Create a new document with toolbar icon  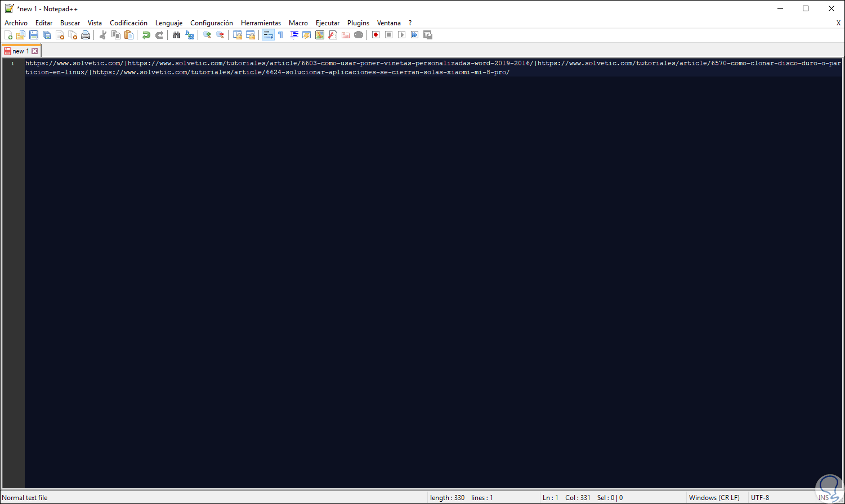click(x=8, y=35)
